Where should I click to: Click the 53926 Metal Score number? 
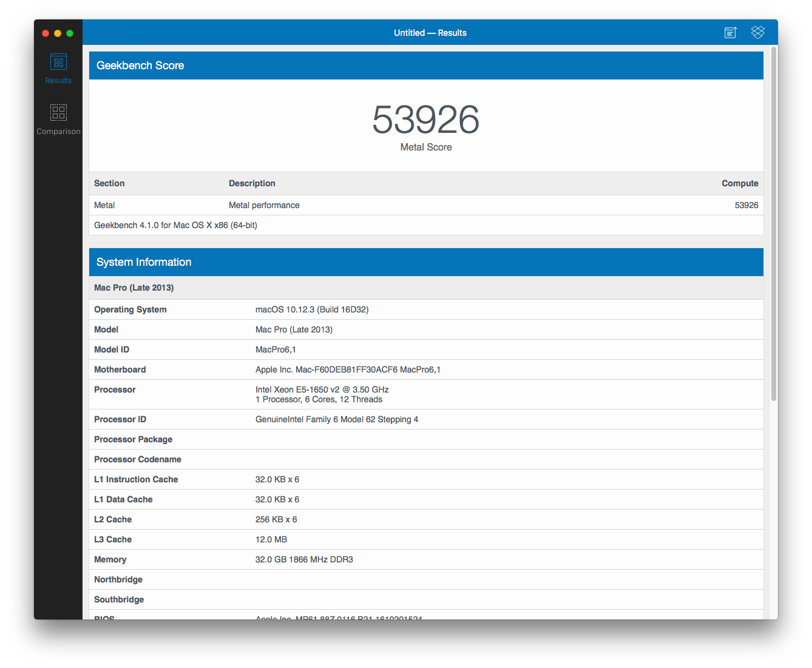click(426, 120)
